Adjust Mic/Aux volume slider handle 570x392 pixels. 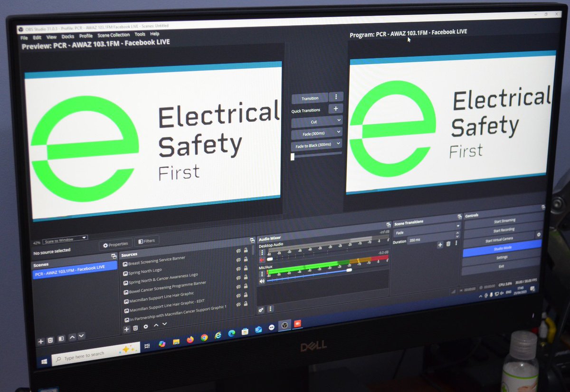(349, 270)
